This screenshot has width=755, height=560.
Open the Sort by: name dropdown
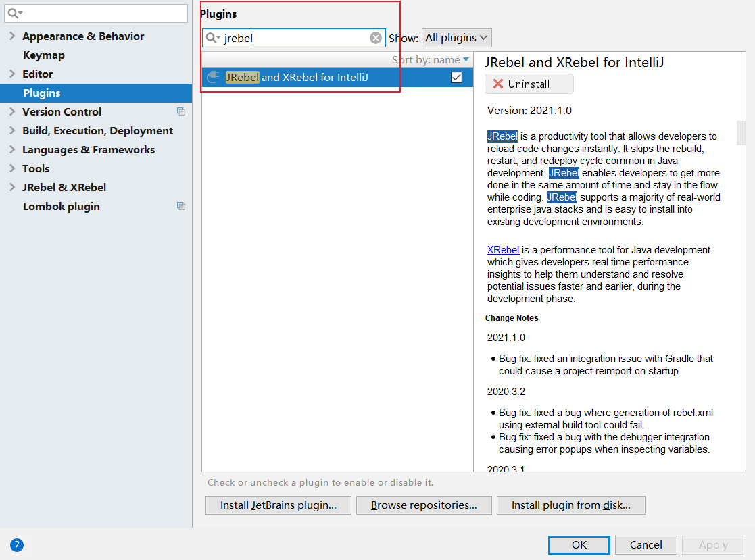[x=430, y=60]
